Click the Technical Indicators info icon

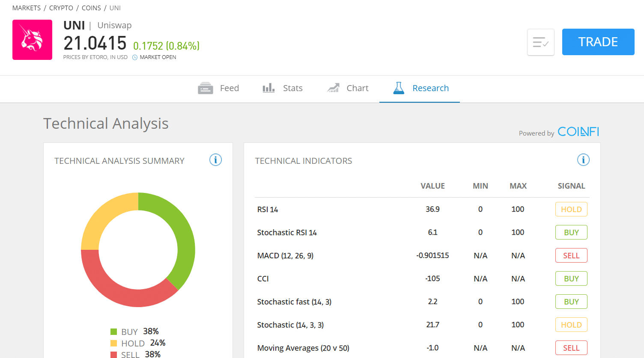583,160
